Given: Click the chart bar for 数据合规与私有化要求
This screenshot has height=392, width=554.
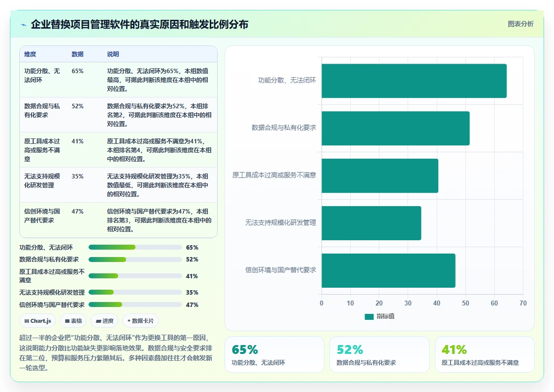Looking at the screenshot, I should (x=396, y=128).
